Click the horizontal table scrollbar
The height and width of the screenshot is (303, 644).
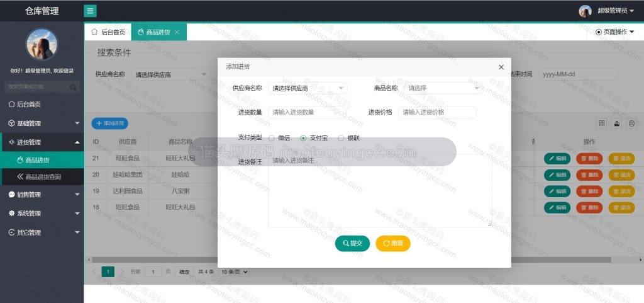351,260
